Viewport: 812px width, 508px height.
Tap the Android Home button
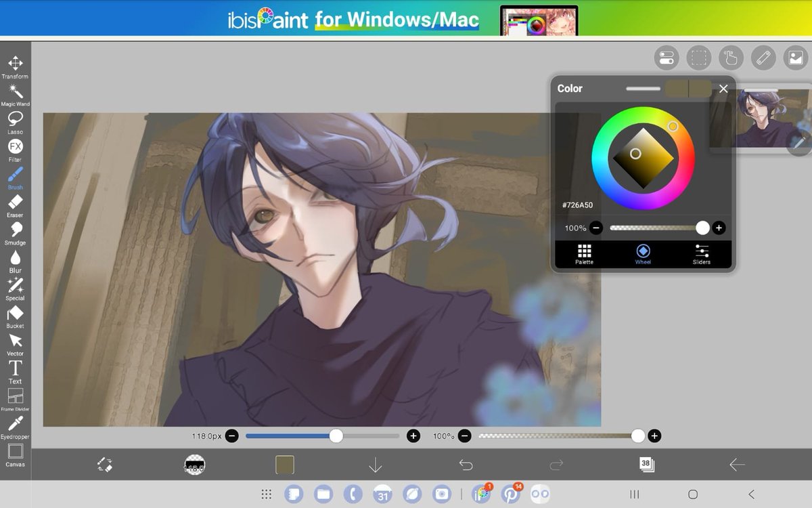693,494
